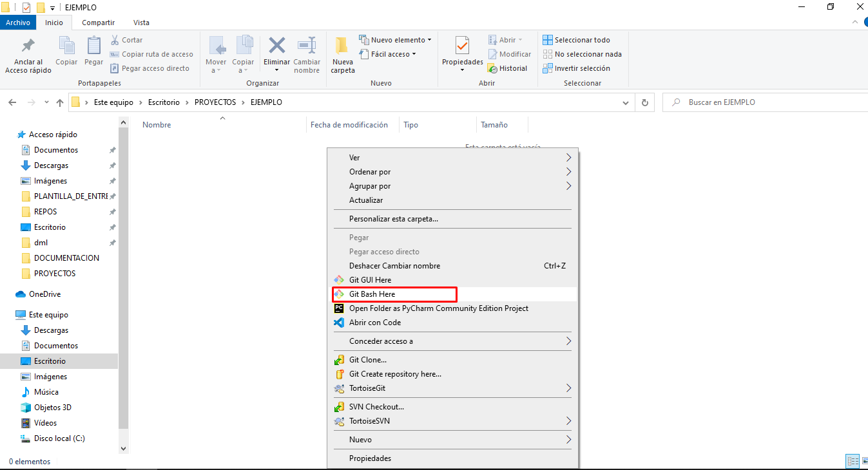868x470 pixels.
Task: Open Fácil acceso dropdown
Action: (387, 54)
